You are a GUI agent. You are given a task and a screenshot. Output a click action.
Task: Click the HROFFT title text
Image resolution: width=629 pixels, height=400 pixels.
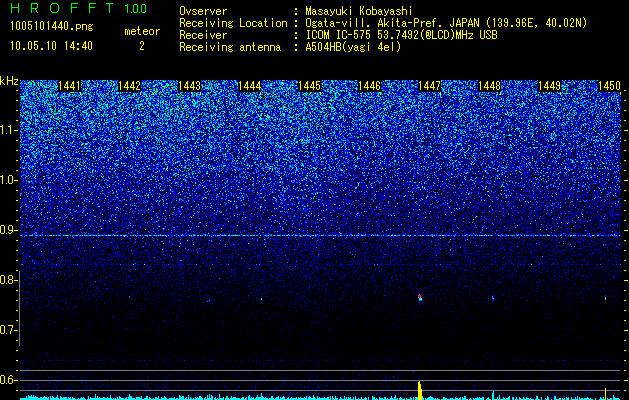[x=62, y=8]
